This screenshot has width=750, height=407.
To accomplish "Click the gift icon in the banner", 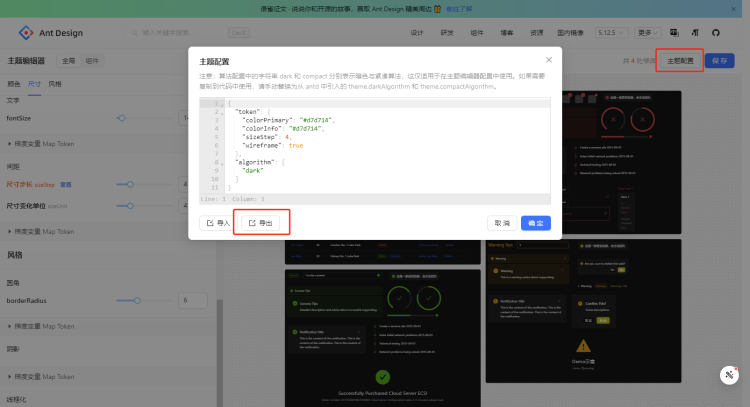I will (437, 9).
